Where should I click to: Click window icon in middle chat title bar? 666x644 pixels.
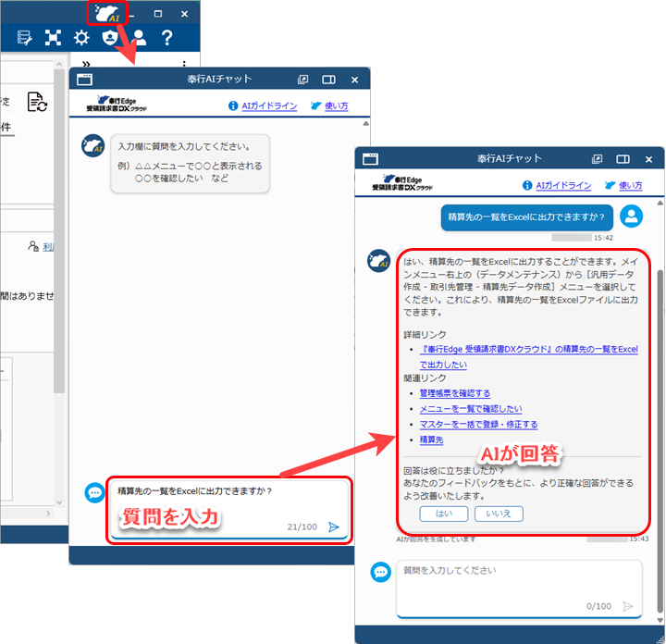point(84,80)
